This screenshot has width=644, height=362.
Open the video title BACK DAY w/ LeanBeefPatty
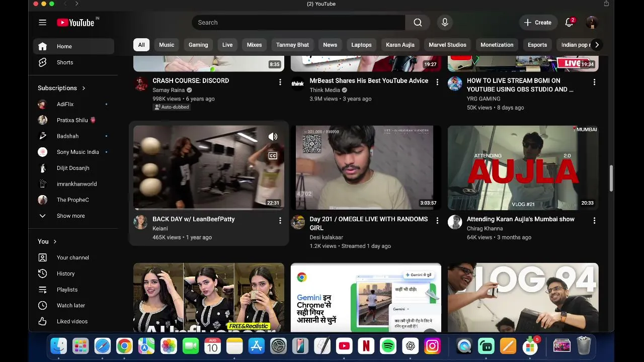(x=194, y=219)
